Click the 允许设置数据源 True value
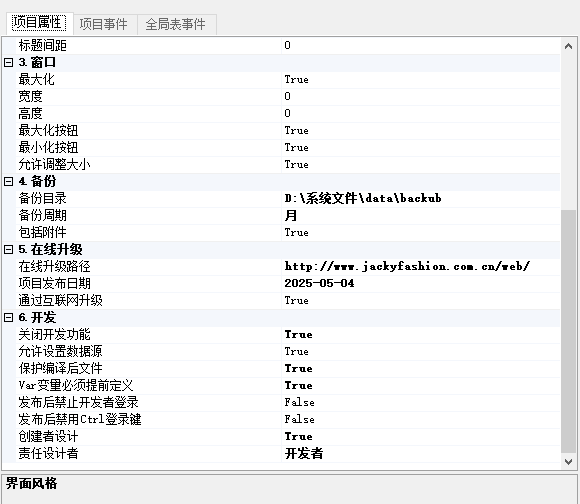Screen dimensions: 580x504 tap(297, 352)
